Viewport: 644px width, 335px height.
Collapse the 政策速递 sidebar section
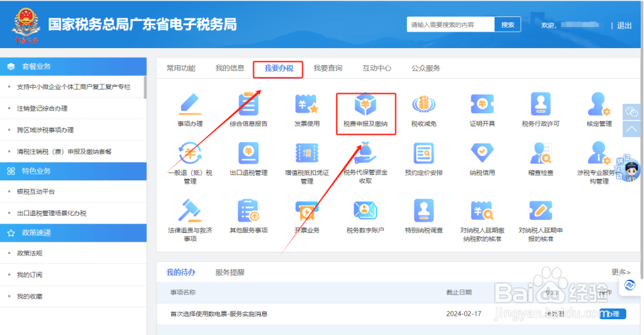click(x=73, y=233)
